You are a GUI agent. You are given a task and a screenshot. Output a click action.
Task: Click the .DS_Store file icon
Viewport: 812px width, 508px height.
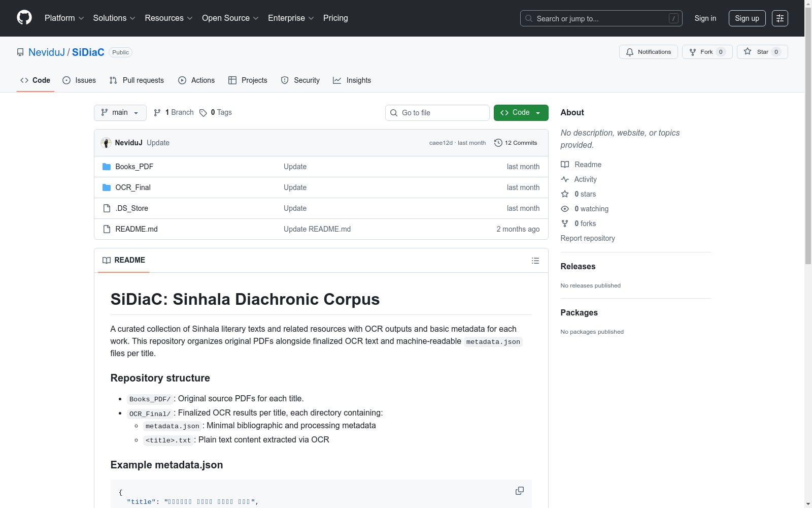point(107,208)
